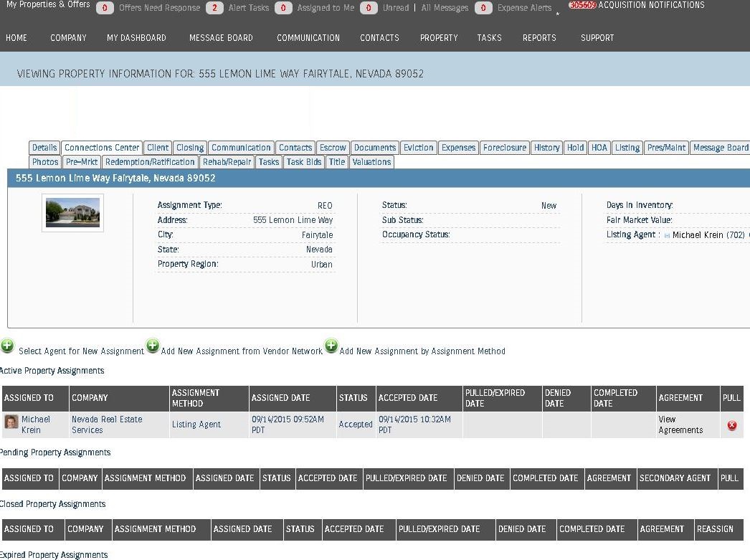Click Michael Krein's avatar photo
Viewport: 750px width, 560px height.
pos(11,422)
